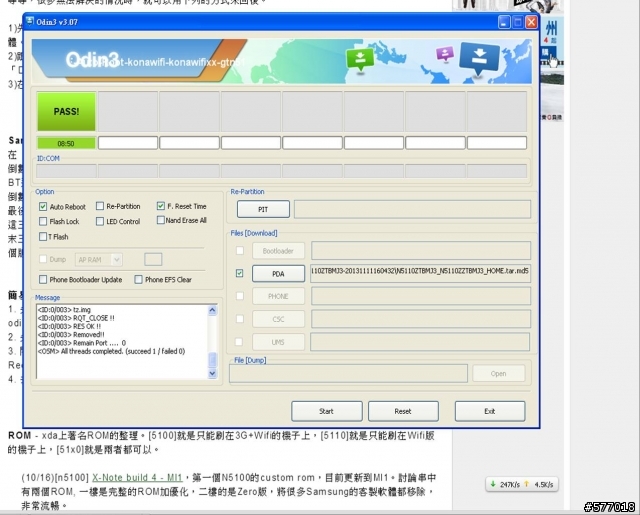Viewport: 640px width, 515px height.
Task: Select 'RQT_CLOSE !!' message line
Action: click(x=76, y=318)
